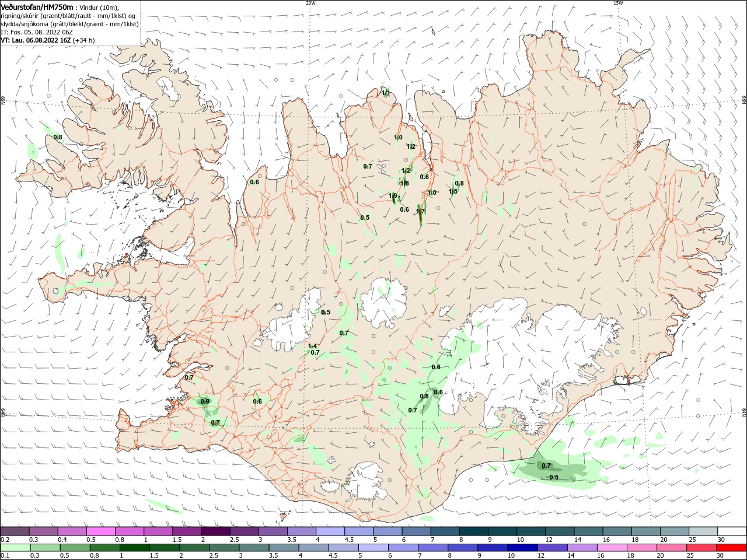The width and height of the screenshot is (747, 560).
Task: Select the light green 0.3–0.5 legend swatch
Action: pos(46,548)
